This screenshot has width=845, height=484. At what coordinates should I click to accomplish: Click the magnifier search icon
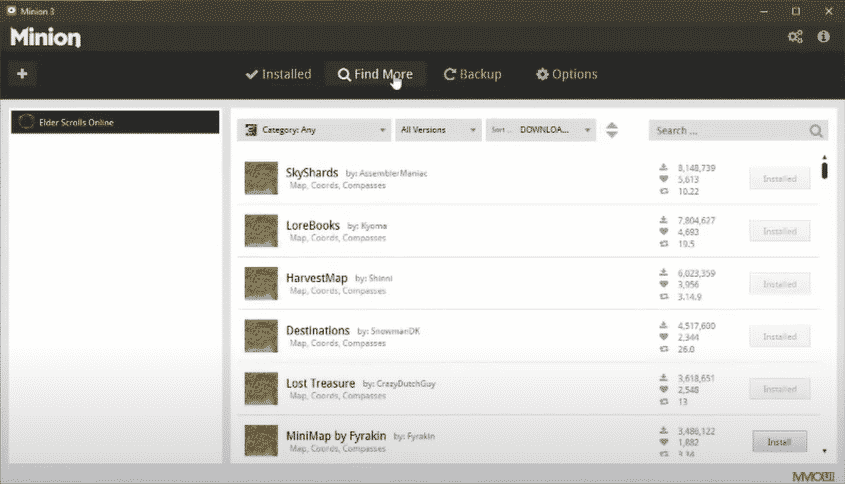[x=816, y=130]
